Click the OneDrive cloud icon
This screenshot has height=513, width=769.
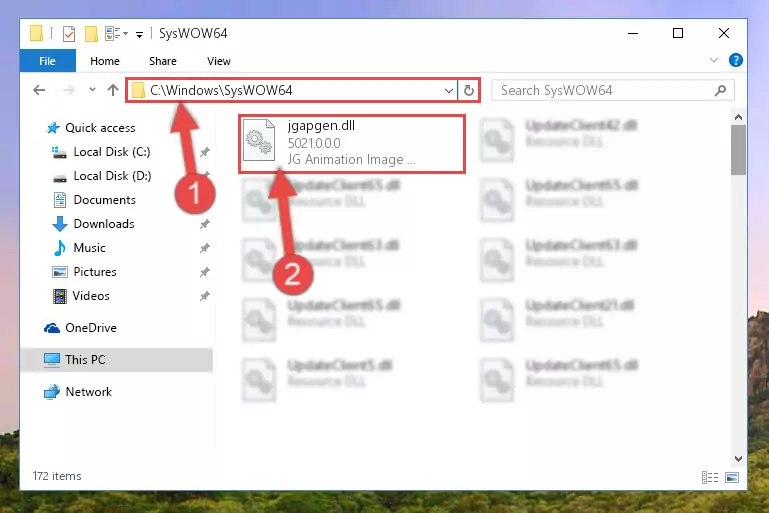(x=52, y=328)
